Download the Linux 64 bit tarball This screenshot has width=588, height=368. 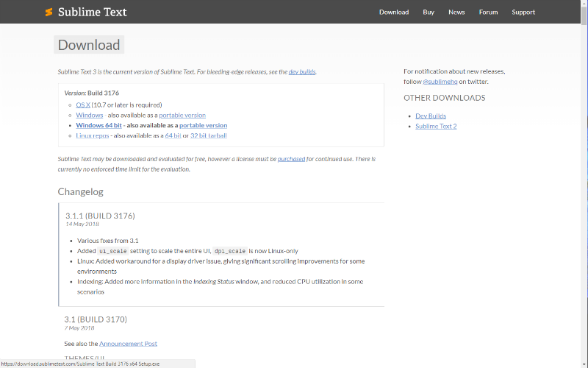pos(173,135)
